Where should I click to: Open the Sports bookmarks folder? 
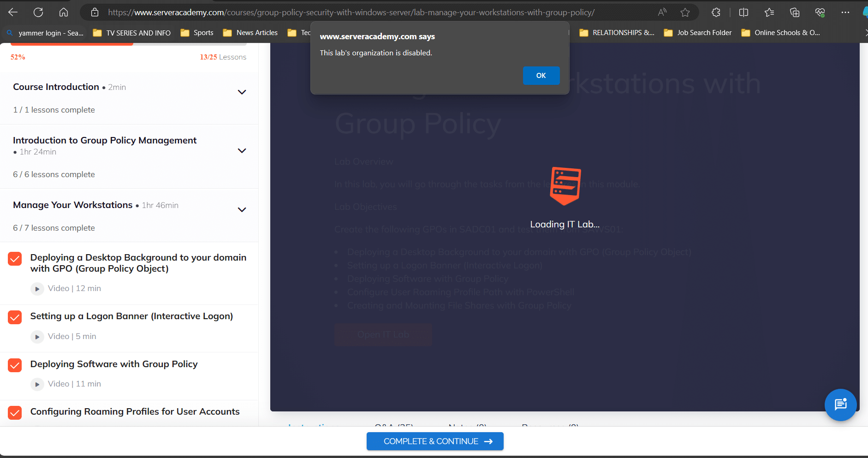pyautogui.click(x=197, y=33)
